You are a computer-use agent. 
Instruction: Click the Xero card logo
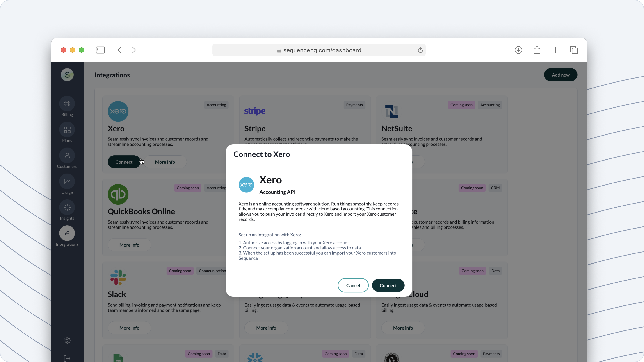[x=118, y=111]
